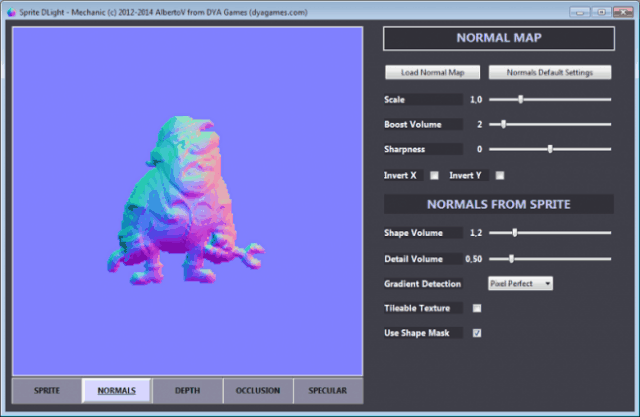Viewport: 640px width, 417px height.
Task: Select the NORMALS tab
Action: [116, 390]
